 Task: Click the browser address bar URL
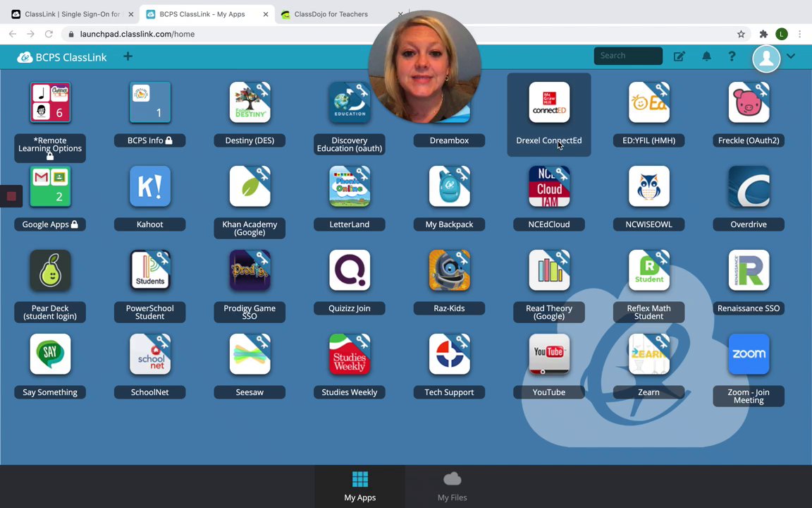137,34
